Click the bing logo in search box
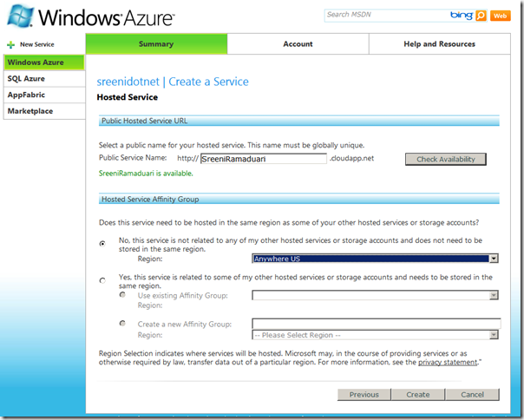Viewport: 524px width, 420px height. tap(462, 15)
